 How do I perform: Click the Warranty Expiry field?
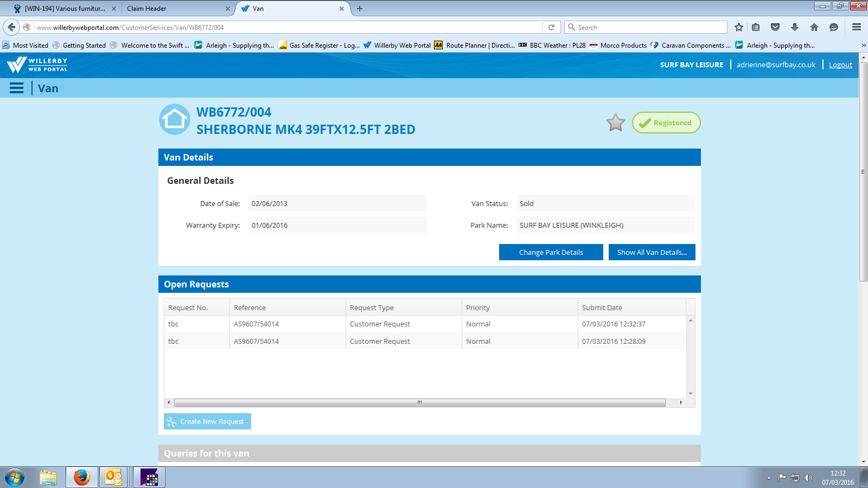[x=337, y=225]
